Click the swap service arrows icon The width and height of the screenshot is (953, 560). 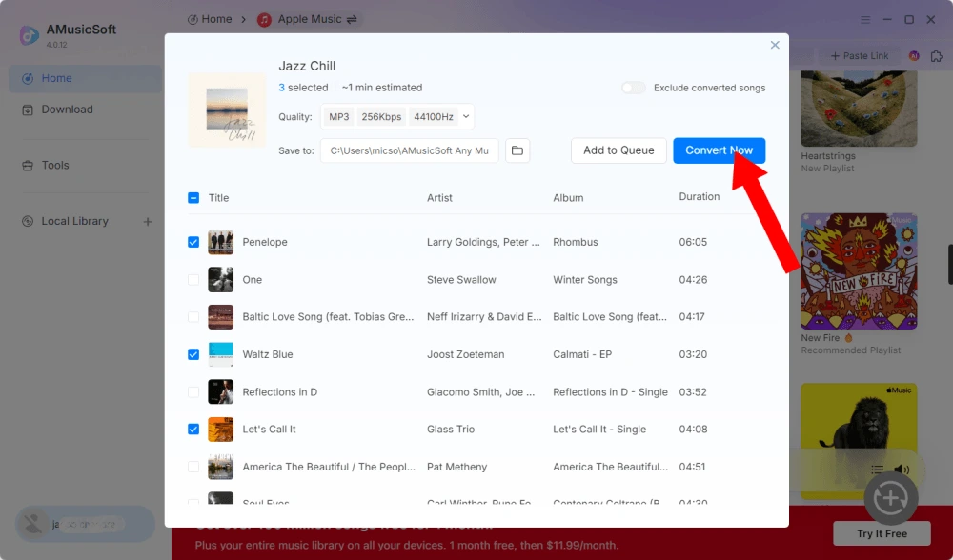352,19
